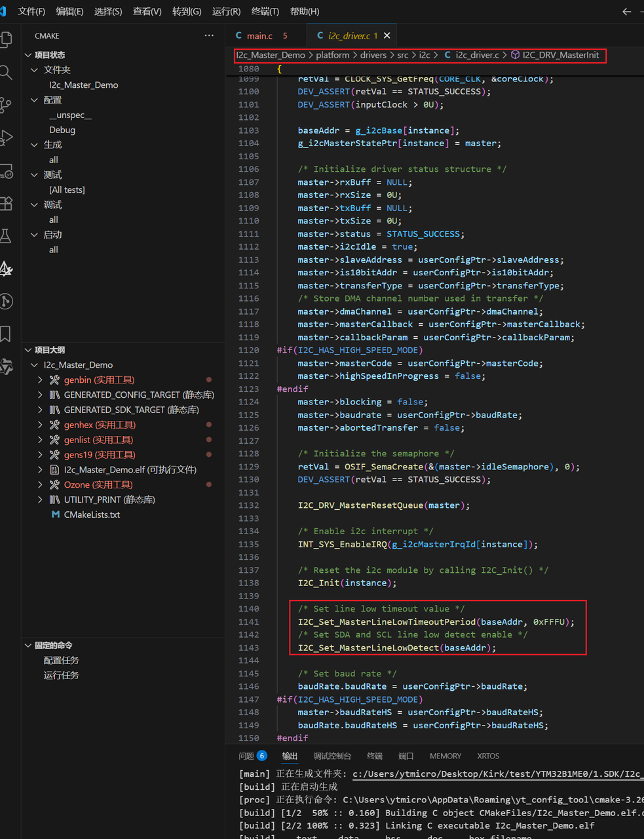This screenshot has width=644, height=839.
Task: Select the 配置任务 fixed command
Action: (61, 660)
